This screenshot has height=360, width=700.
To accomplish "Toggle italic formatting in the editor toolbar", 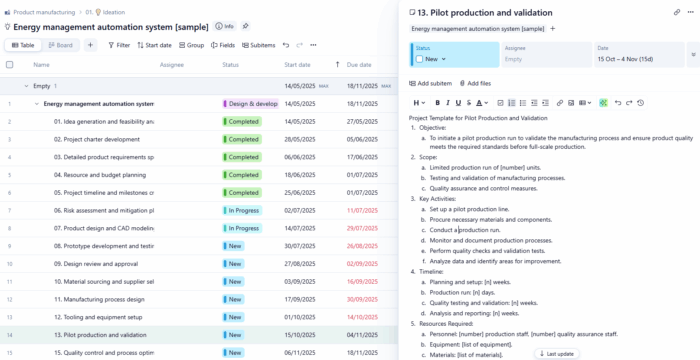I will 448,103.
